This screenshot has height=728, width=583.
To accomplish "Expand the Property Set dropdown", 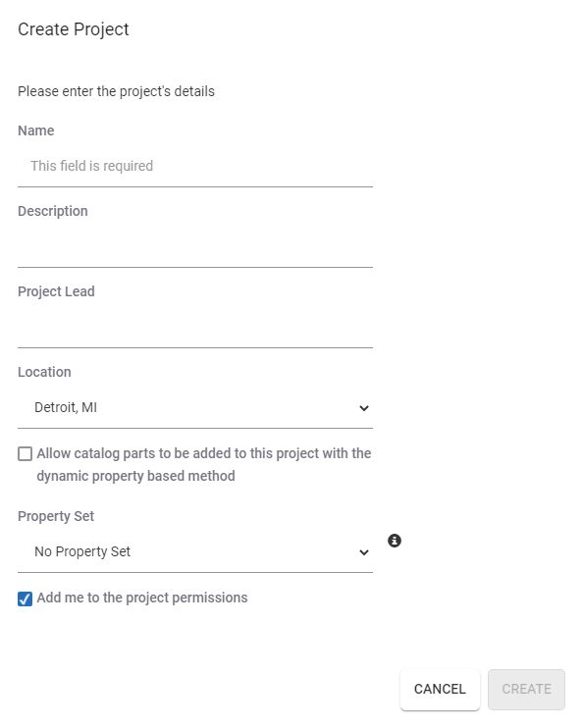I will click(195, 551).
